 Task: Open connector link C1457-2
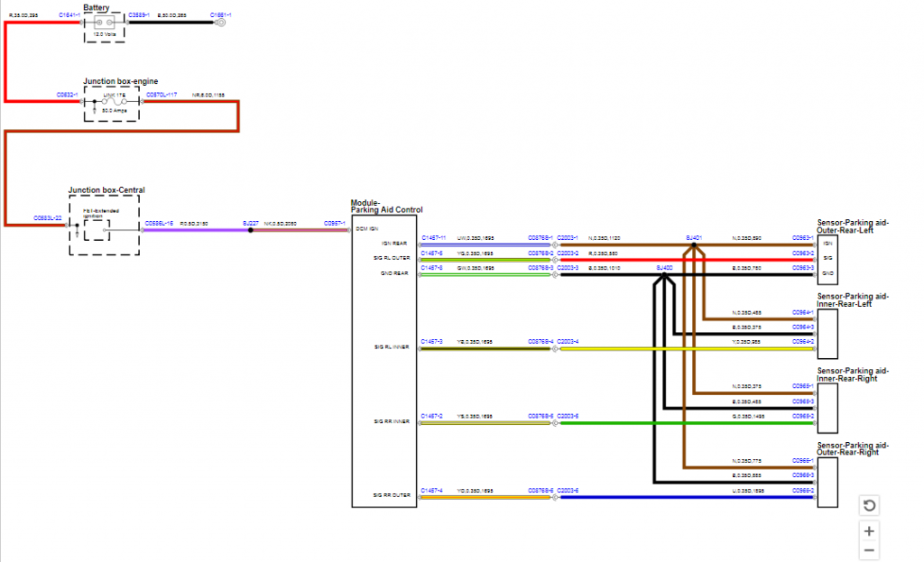click(x=432, y=416)
